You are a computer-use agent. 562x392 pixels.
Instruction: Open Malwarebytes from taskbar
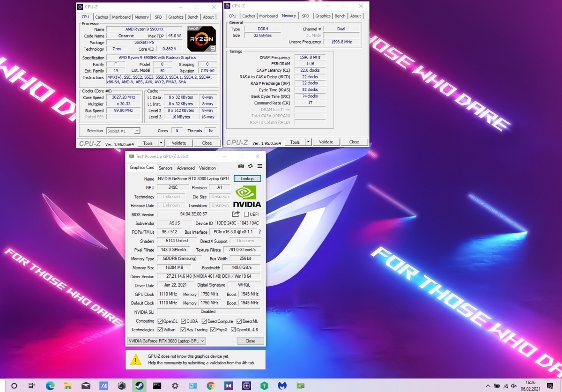click(282, 386)
